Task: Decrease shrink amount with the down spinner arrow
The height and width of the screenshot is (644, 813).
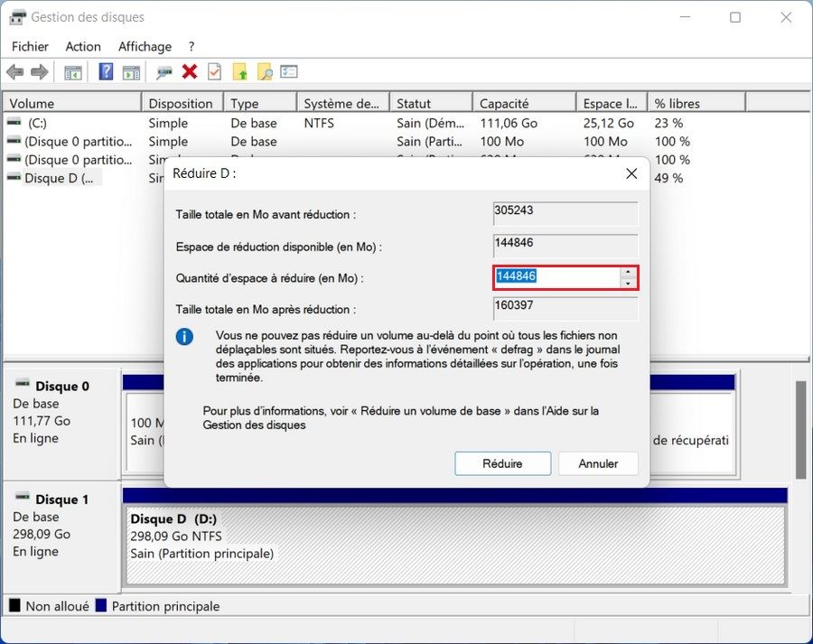Action: (628, 284)
